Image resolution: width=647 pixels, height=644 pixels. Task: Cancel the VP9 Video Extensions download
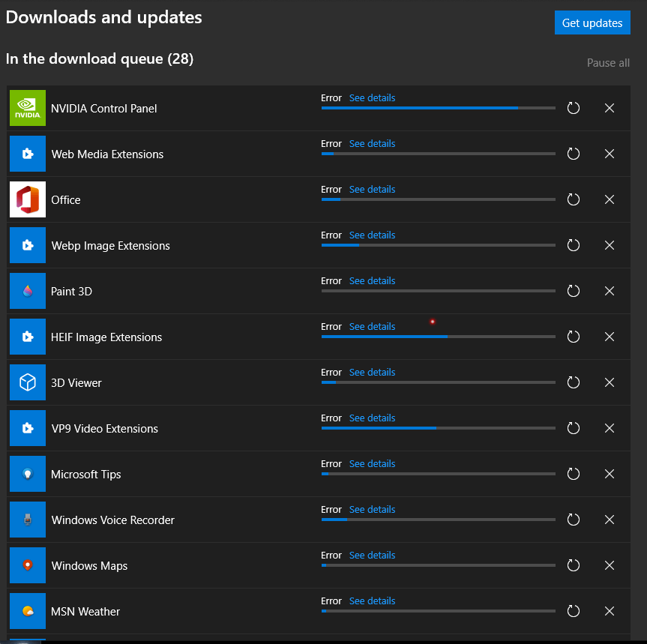pos(610,429)
